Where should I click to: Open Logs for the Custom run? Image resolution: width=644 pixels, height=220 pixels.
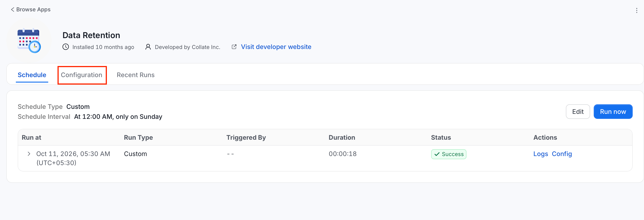[541, 154]
